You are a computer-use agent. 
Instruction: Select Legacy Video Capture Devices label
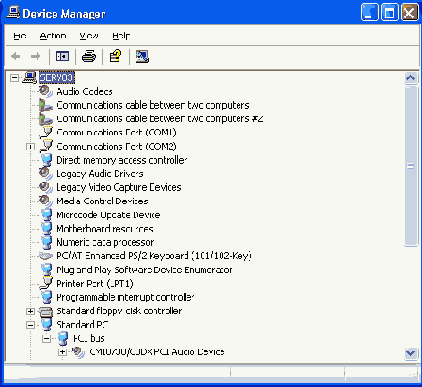point(119,187)
